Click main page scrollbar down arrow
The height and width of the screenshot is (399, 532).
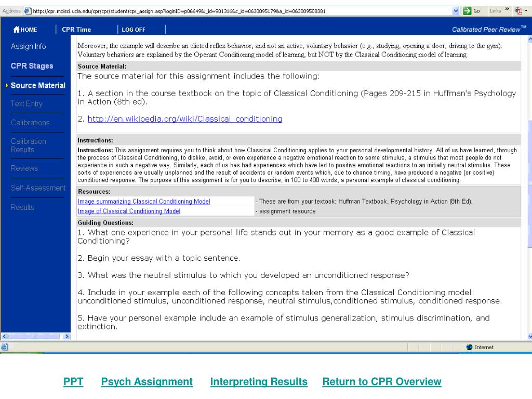tap(529, 337)
